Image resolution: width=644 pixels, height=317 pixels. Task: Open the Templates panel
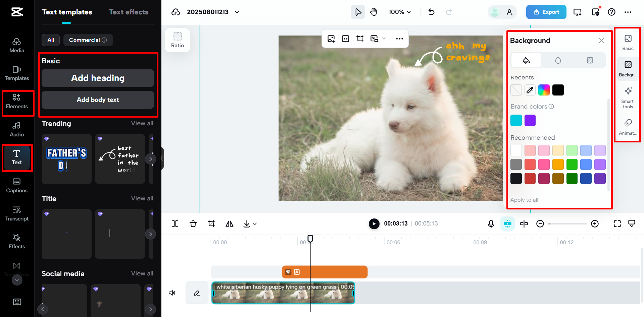click(x=17, y=73)
